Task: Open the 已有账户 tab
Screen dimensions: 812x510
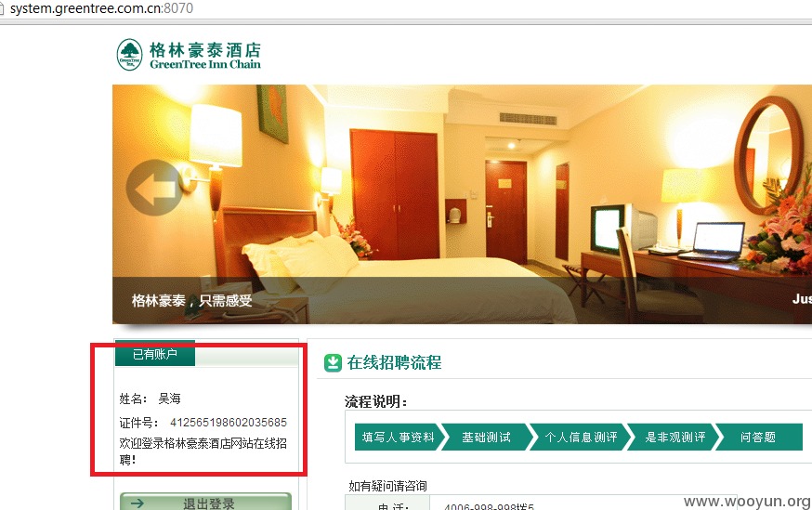Action: (155, 354)
